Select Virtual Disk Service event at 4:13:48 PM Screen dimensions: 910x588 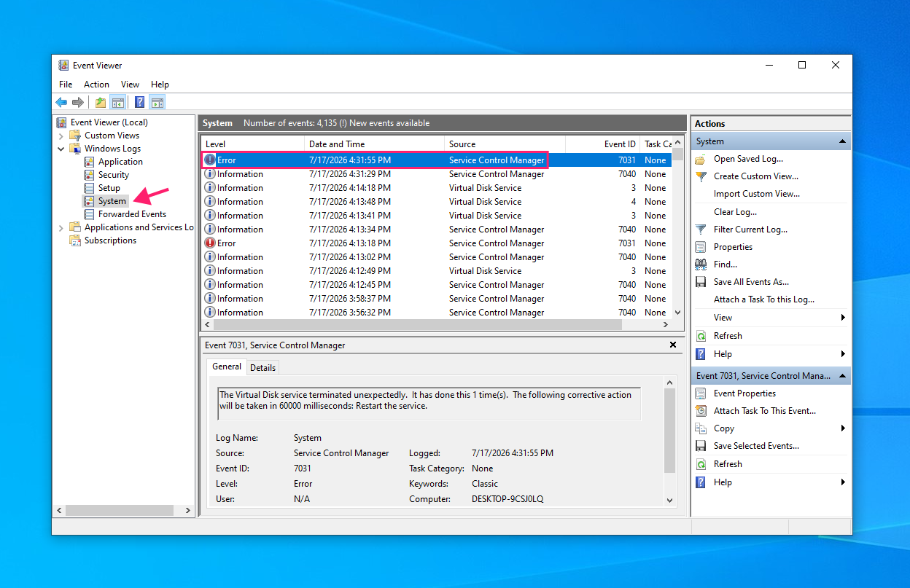coord(436,202)
